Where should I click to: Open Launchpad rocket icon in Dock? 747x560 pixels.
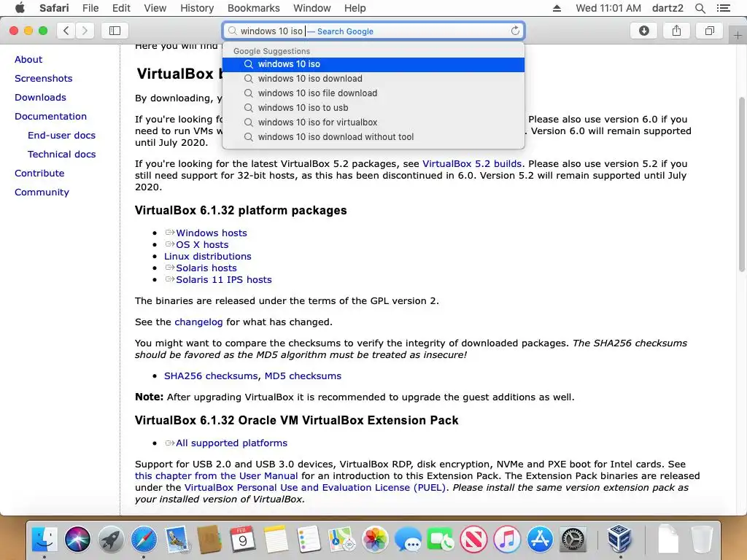tap(111, 539)
